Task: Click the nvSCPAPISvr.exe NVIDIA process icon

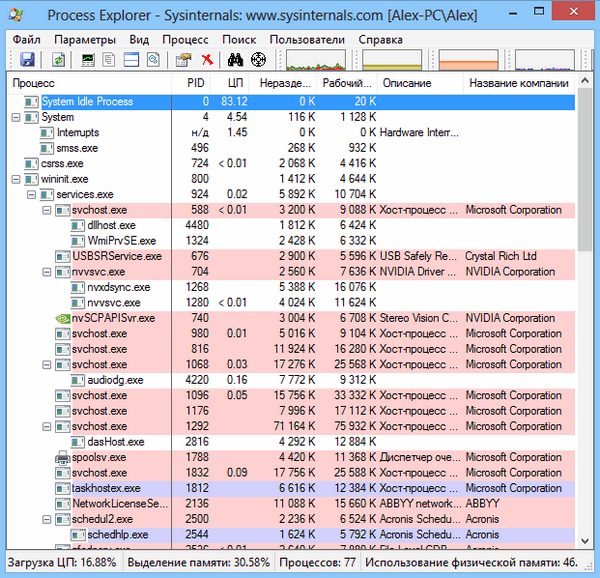Action: [62, 318]
